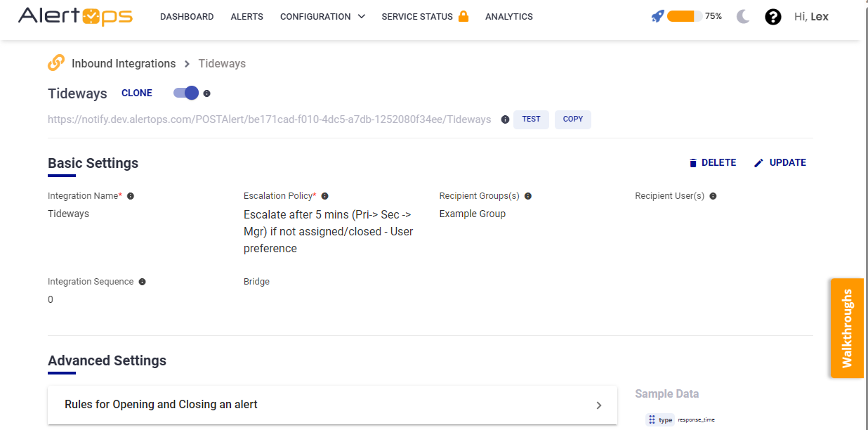Go to the Dashboard menu item
868x430 pixels.
[187, 17]
